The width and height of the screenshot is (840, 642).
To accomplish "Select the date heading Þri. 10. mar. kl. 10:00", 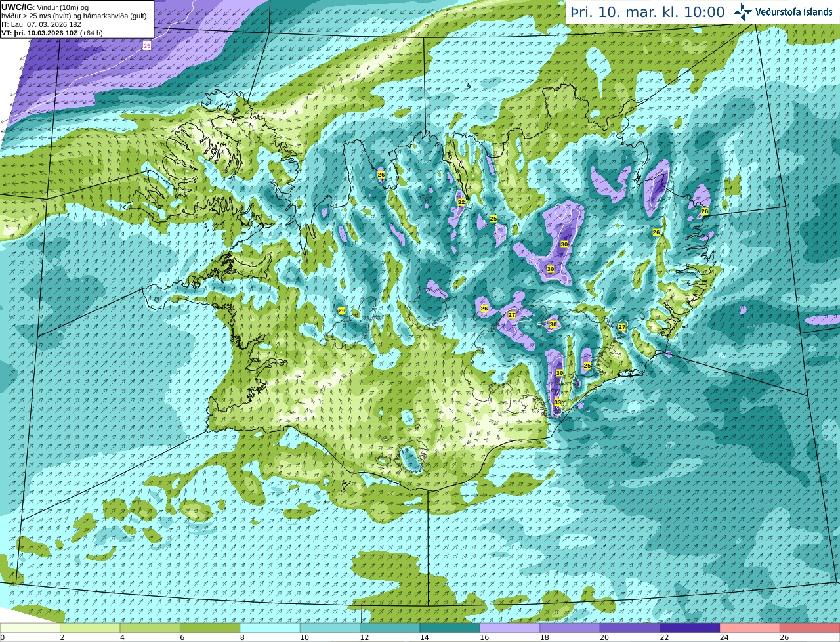I will click(648, 12).
